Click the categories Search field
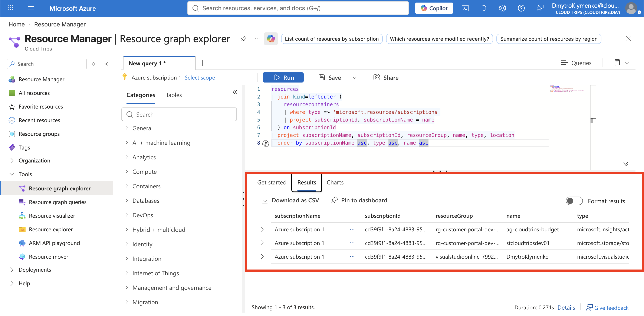 tap(179, 115)
